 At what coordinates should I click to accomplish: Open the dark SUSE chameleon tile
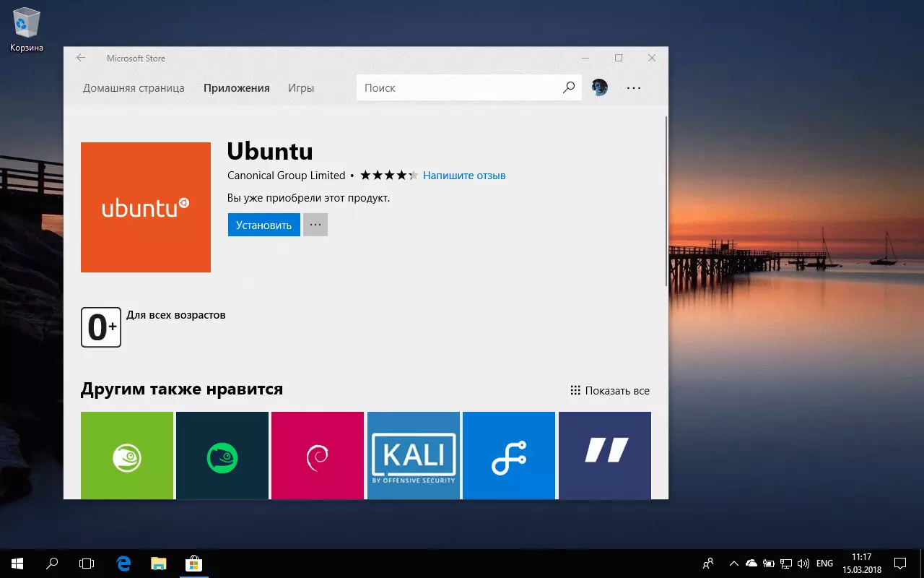click(x=222, y=455)
